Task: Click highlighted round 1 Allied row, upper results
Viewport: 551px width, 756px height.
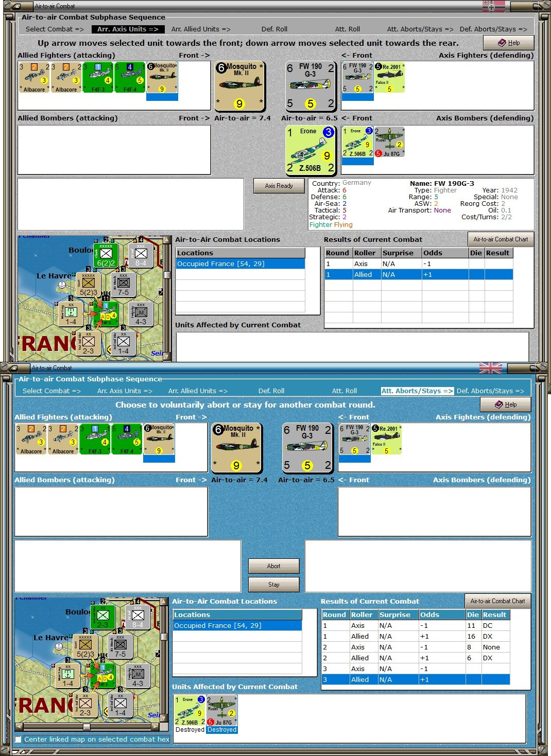Action: pyautogui.click(x=419, y=275)
